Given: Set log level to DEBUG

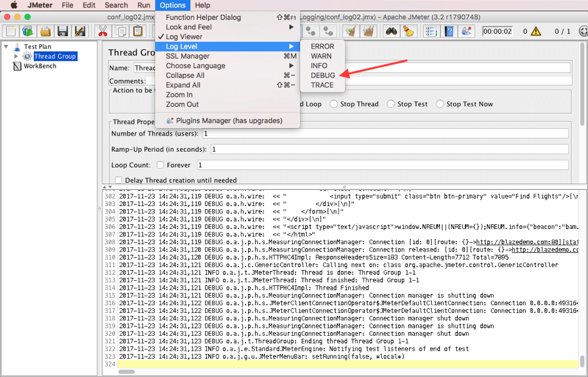Looking at the screenshot, I should point(322,76).
